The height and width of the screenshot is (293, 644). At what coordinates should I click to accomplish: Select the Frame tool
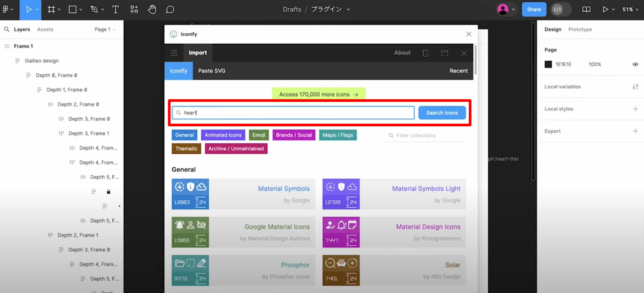[x=51, y=9]
